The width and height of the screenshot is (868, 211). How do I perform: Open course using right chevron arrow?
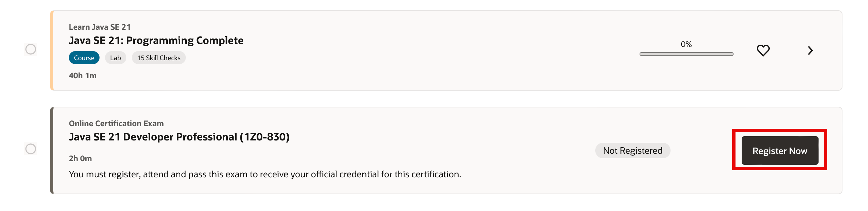(x=810, y=50)
